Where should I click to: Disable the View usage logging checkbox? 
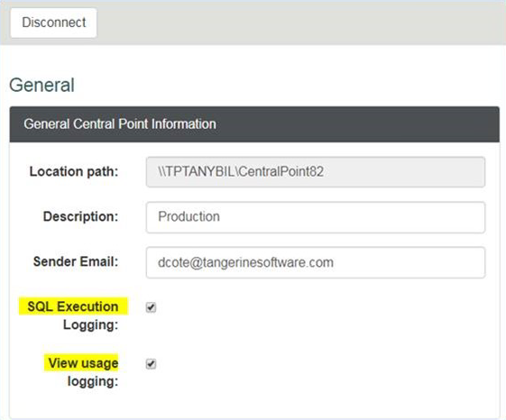pyautogui.click(x=151, y=364)
